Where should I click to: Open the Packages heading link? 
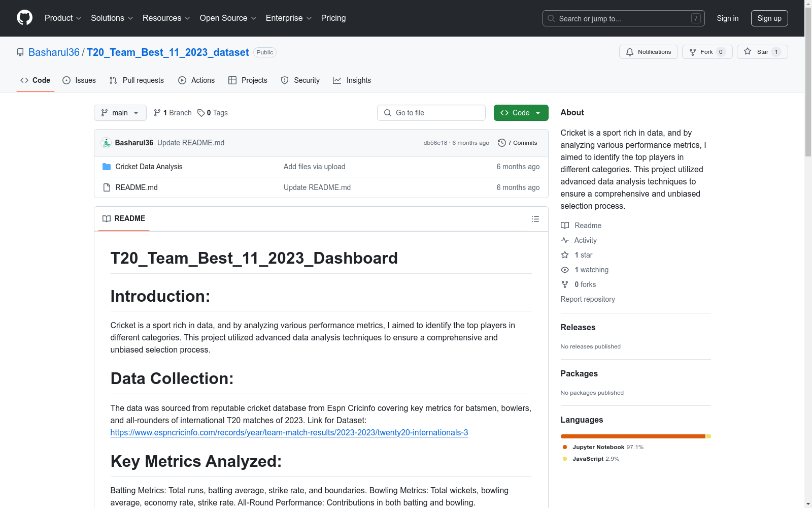579,373
